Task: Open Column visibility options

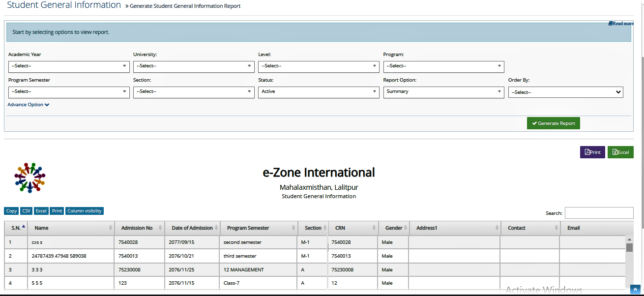Action: pos(85,211)
